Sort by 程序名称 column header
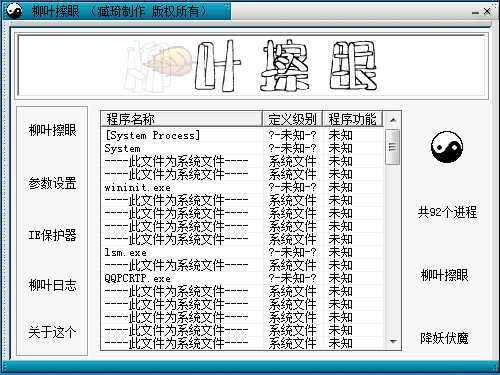The image size is (500, 375). [182, 119]
